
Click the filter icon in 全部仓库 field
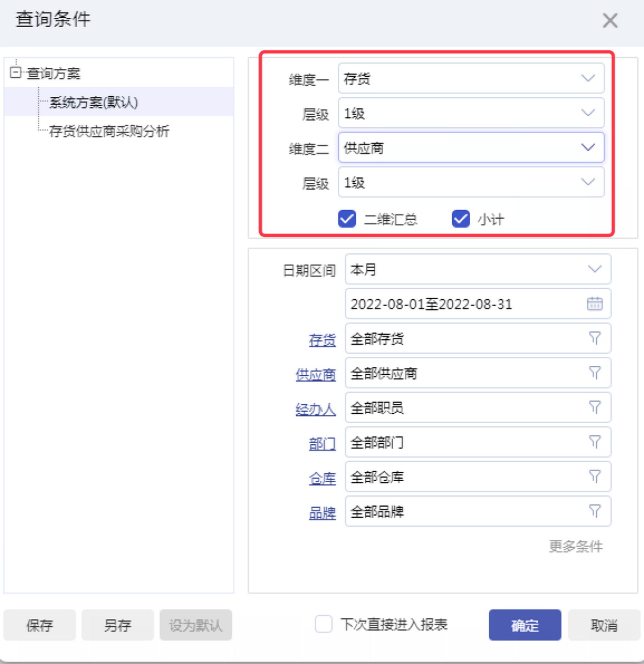(x=595, y=477)
